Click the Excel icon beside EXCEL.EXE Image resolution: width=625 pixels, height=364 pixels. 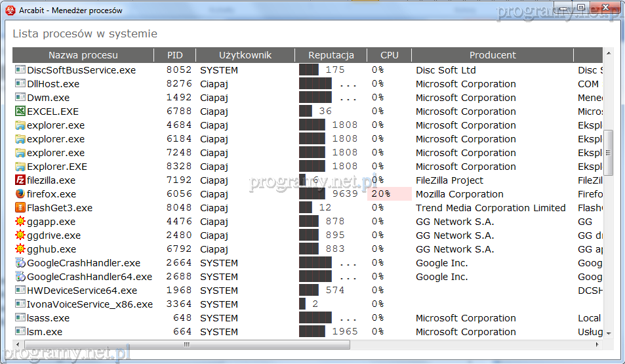(x=20, y=111)
